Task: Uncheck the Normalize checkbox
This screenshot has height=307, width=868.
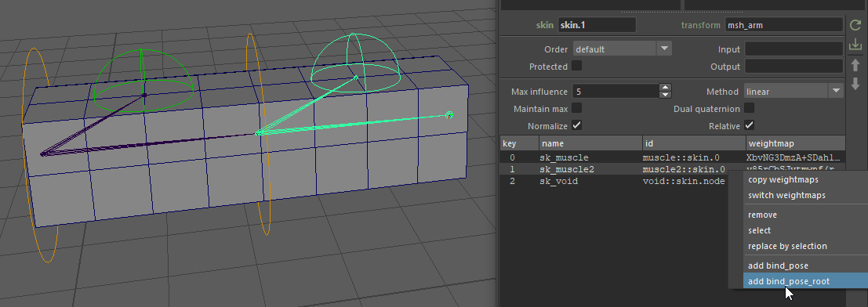Action: 577,125
